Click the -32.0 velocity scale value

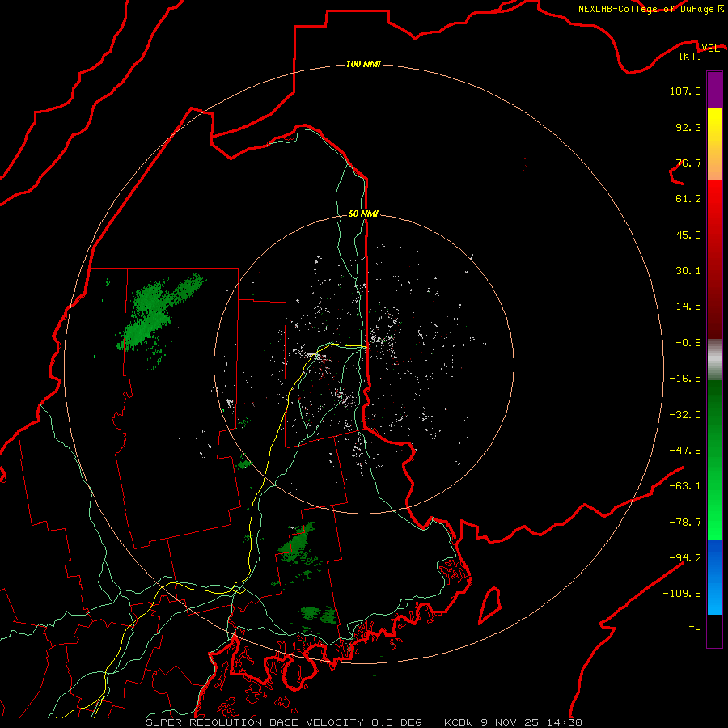pyautogui.click(x=685, y=415)
